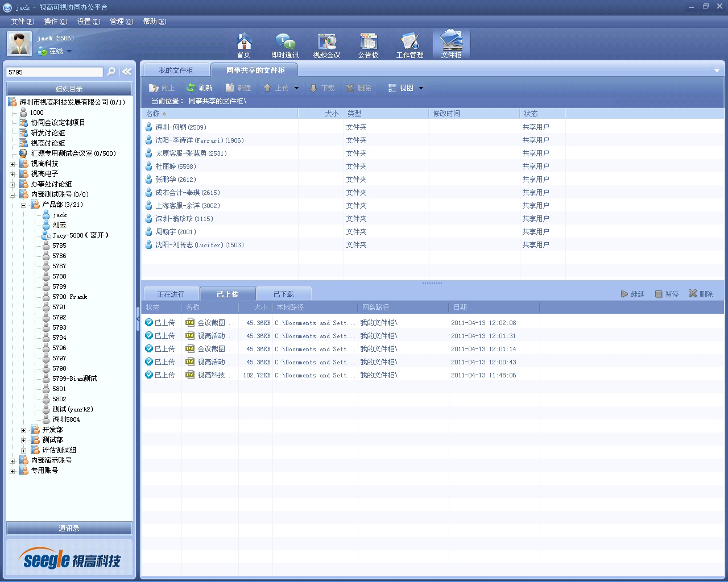Viewport: 728px width, 582px height.
Task: Expand the 内部演示账号 tree node
Action: [x=13, y=461]
